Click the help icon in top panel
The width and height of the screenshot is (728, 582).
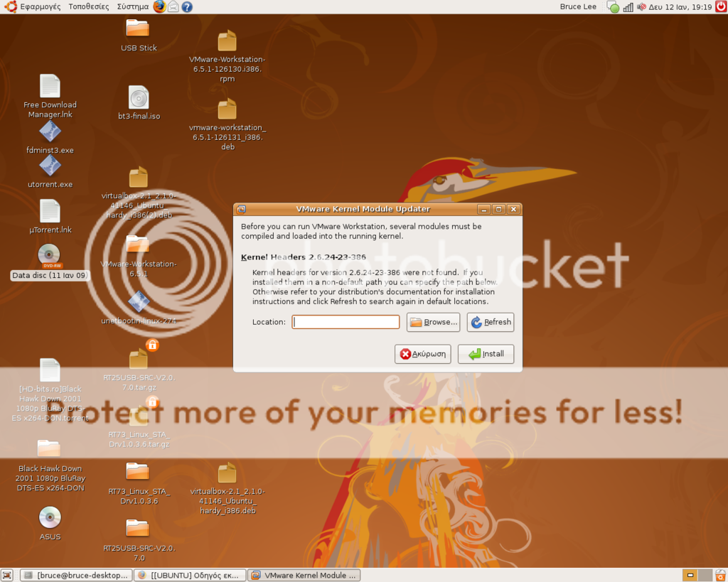coord(187,6)
